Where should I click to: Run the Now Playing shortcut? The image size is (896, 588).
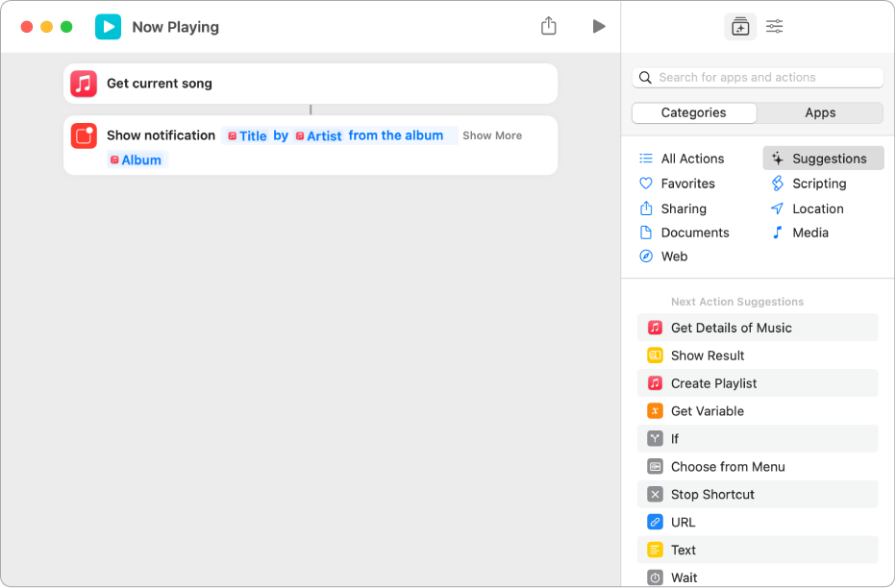599,26
